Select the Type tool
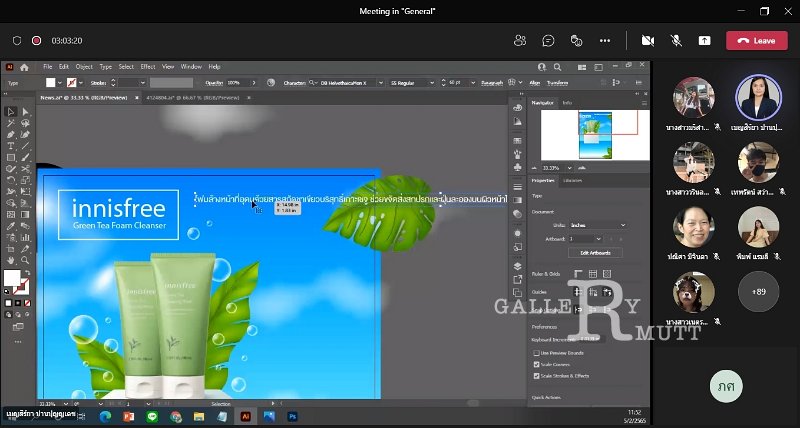Image resolution: width=800 pixels, height=428 pixels. 11,146
